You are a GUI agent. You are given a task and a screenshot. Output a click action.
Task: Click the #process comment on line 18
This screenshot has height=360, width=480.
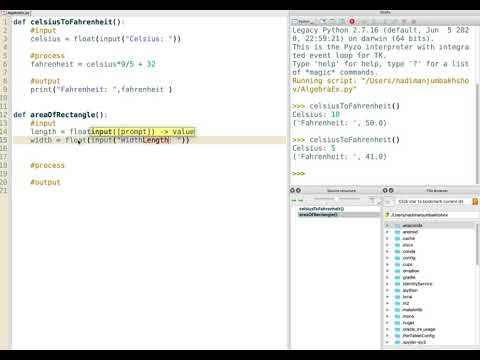click(47, 165)
